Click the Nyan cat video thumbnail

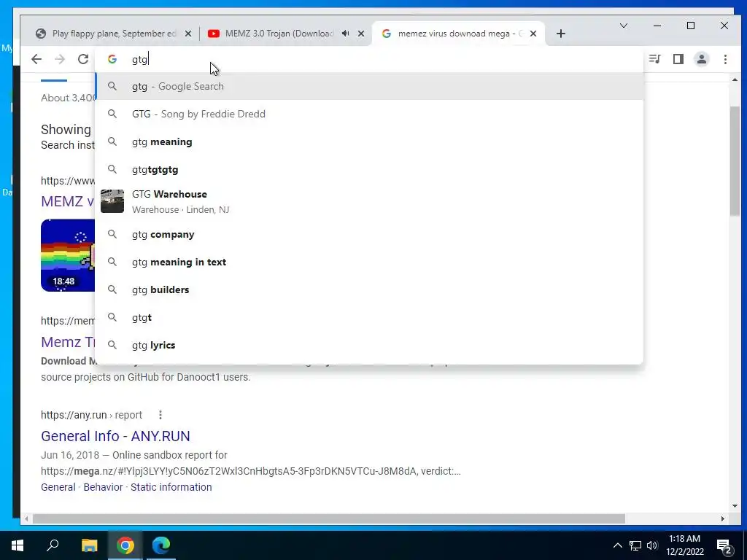68,255
